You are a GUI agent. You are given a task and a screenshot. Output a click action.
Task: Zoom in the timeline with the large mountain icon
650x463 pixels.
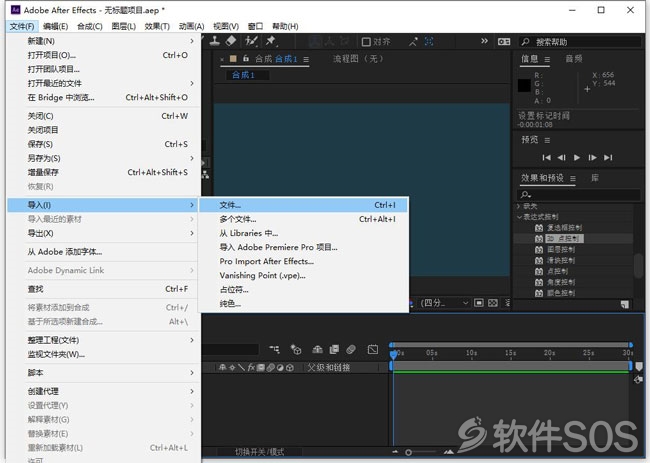[x=449, y=452]
